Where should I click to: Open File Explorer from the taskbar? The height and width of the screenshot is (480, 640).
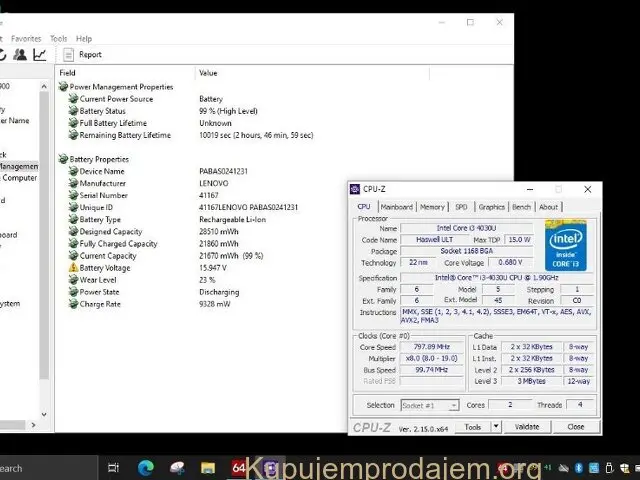[207, 467]
